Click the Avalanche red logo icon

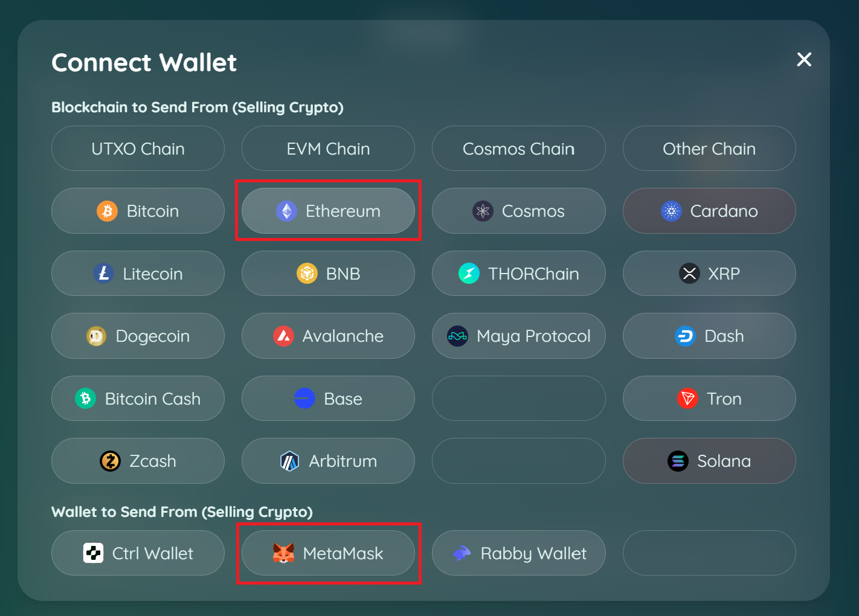283,336
